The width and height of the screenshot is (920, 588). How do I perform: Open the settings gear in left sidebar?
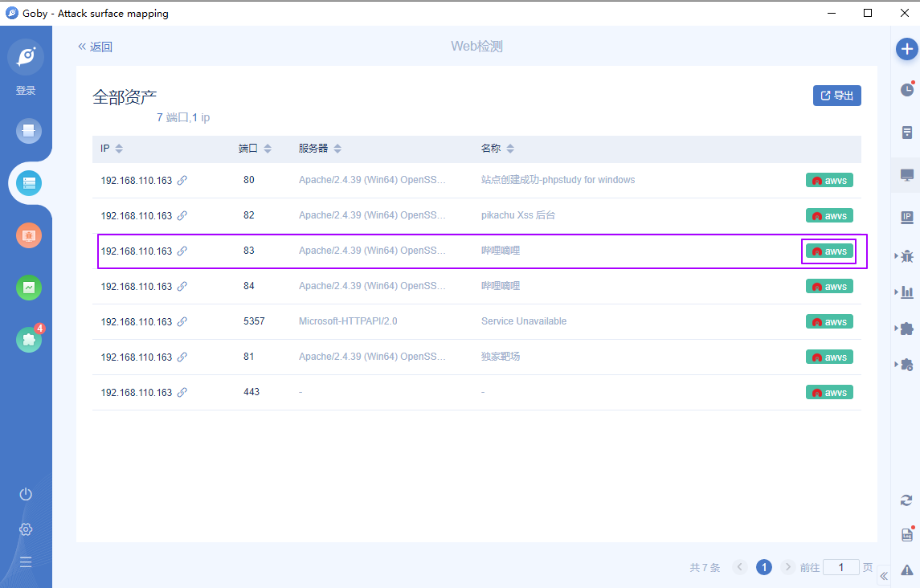tap(26, 529)
